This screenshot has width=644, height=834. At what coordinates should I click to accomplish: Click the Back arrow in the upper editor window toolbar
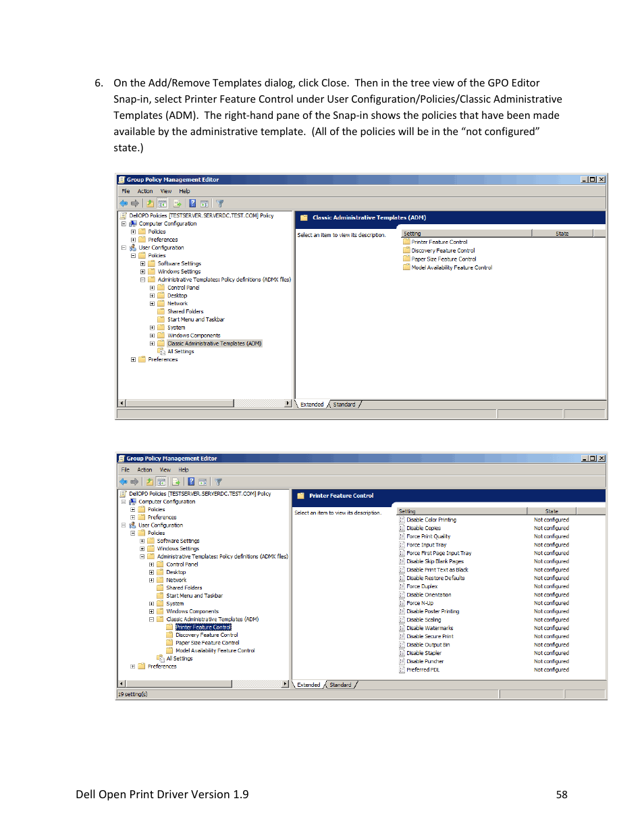(124, 203)
